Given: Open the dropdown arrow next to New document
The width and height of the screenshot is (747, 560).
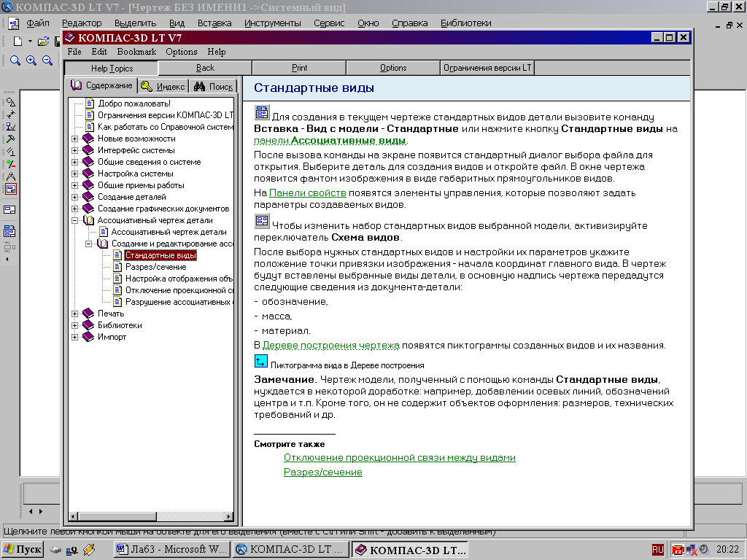Looking at the screenshot, I should [30, 42].
